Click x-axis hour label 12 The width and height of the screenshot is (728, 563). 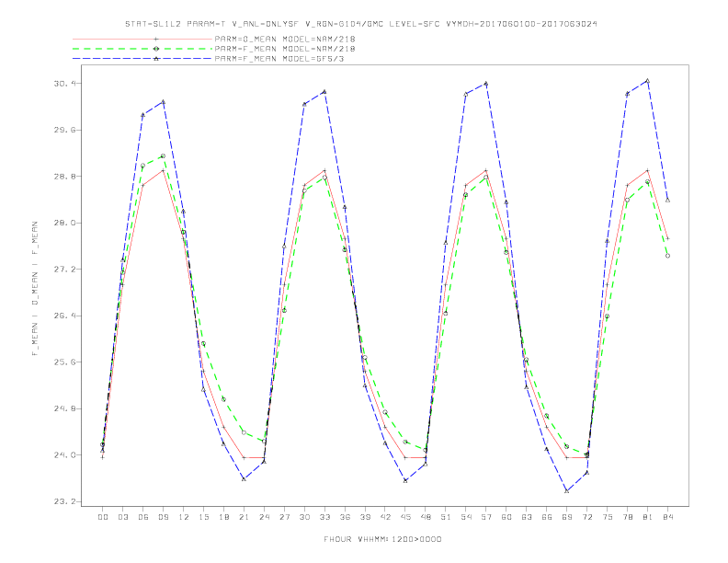pos(184,517)
